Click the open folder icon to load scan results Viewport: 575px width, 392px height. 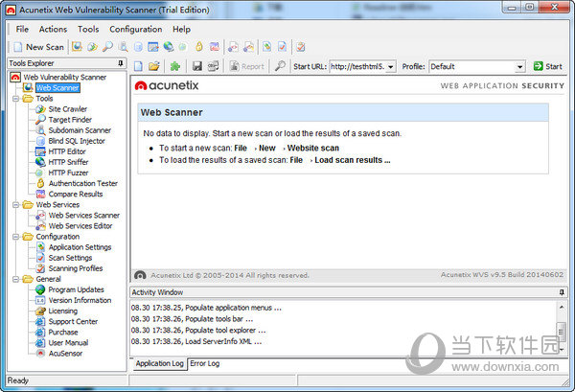[x=154, y=66]
